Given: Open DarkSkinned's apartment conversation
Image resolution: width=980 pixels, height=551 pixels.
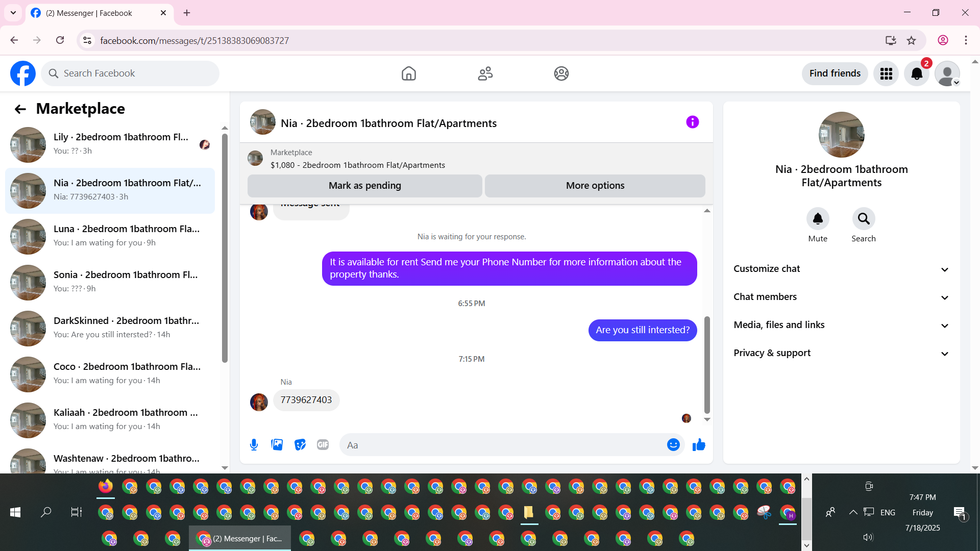Looking at the screenshot, I should pyautogui.click(x=110, y=329).
